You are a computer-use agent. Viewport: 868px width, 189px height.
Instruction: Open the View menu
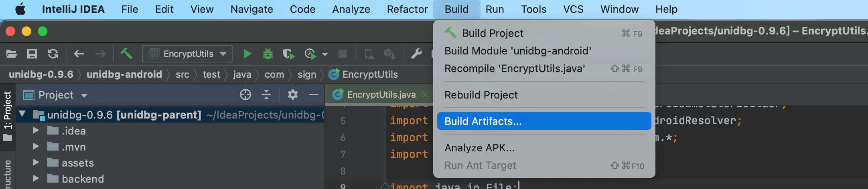pyautogui.click(x=202, y=9)
